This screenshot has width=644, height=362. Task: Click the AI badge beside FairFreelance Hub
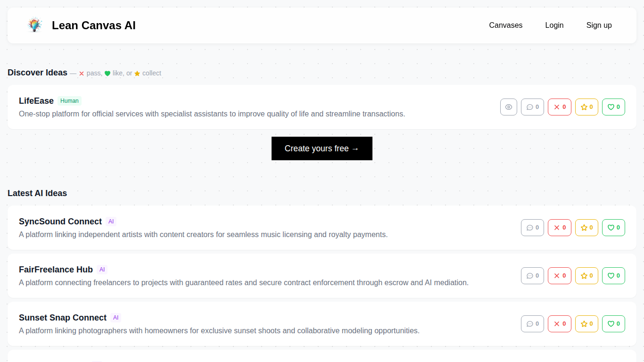pos(102,270)
